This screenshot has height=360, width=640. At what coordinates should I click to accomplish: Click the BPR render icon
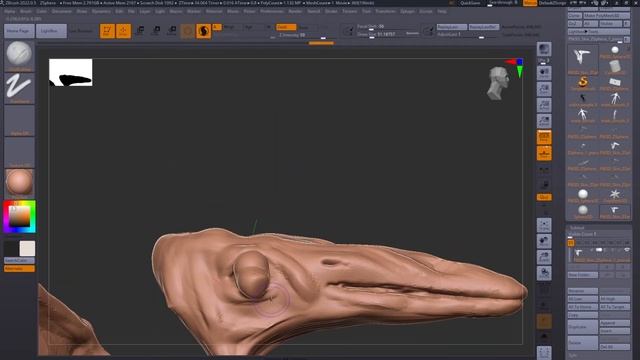point(544,49)
